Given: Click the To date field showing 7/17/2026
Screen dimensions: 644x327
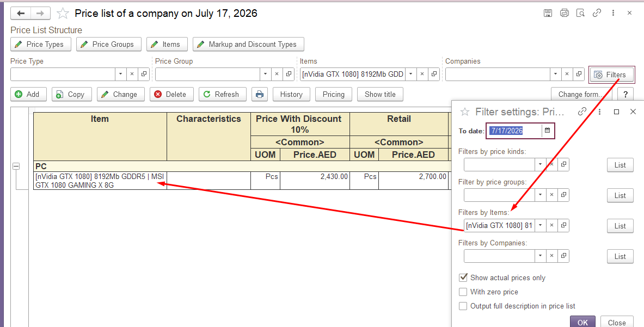Looking at the screenshot, I should coord(514,131).
